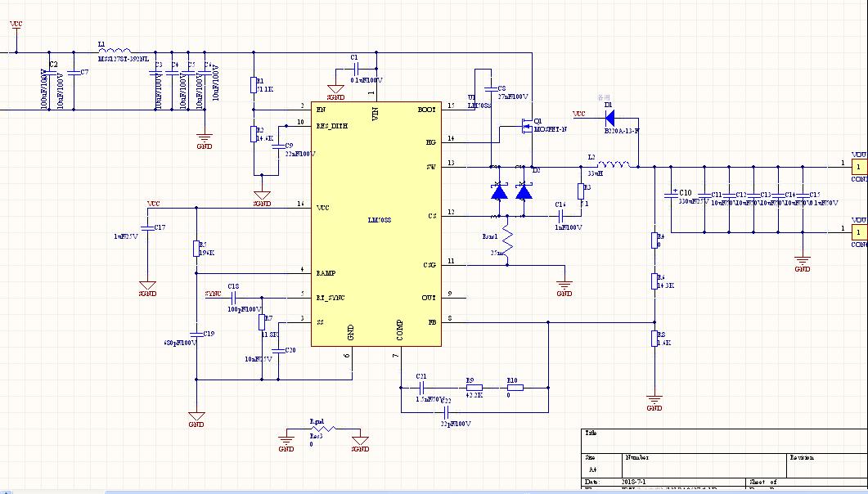
Task: Select the SGND symbol below resistor R2
Action: (262, 199)
